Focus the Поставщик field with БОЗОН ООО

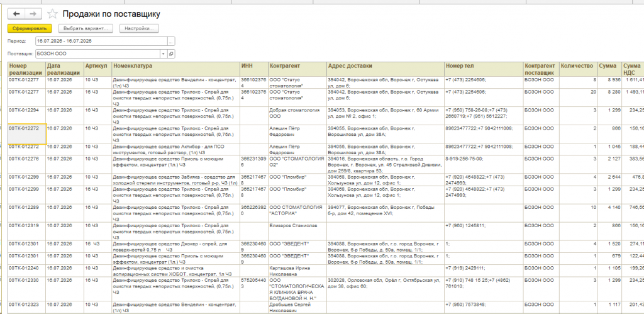97,54
